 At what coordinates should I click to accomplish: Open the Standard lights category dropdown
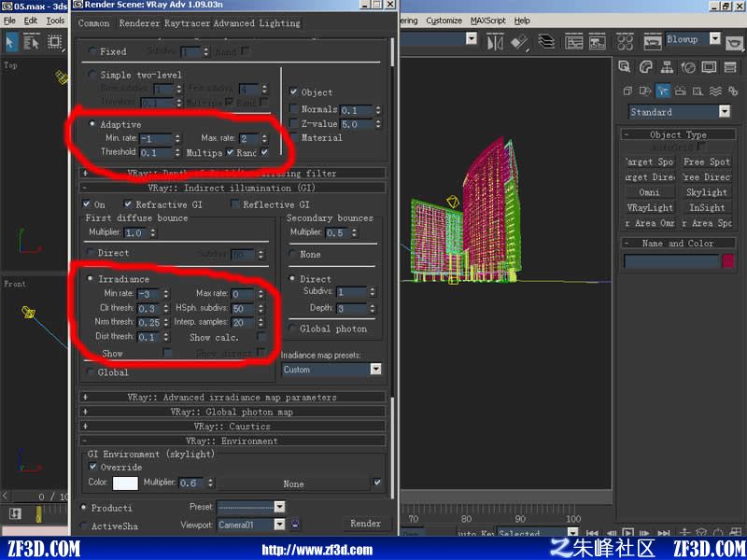pyautogui.click(x=679, y=112)
